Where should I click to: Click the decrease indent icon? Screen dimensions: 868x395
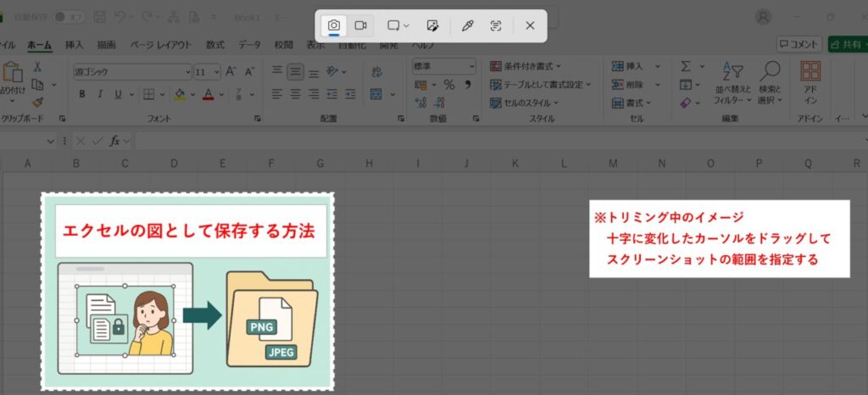(x=332, y=94)
